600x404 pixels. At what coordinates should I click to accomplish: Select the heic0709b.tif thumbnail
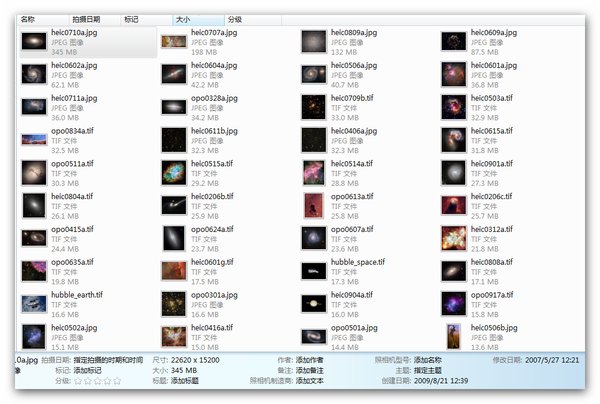(x=314, y=107)
